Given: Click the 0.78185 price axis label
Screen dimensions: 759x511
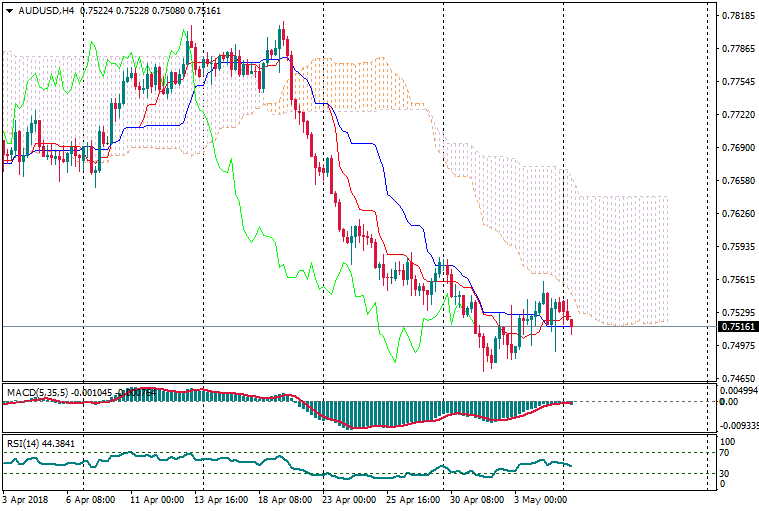Looking at the screenshot, I should [737, 16].
